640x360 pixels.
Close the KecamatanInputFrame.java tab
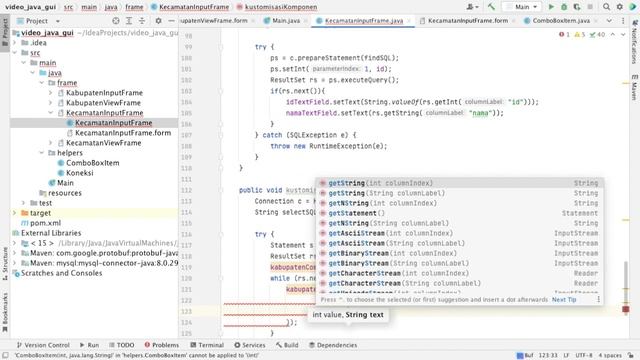[409, 21]
